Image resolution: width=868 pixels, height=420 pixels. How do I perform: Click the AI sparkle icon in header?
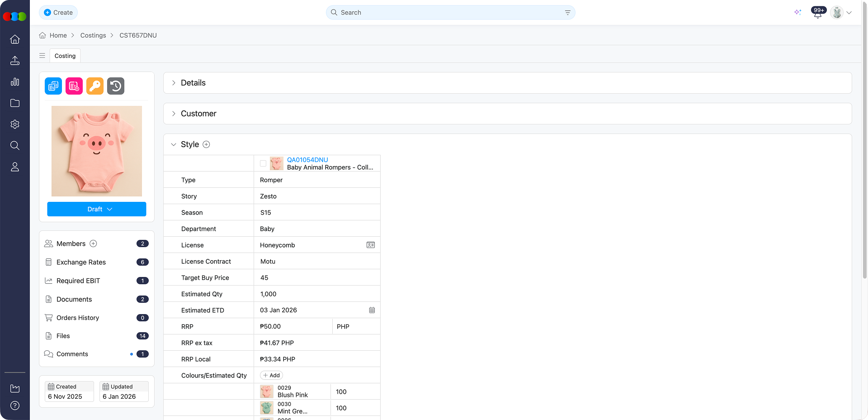coord(797,12)
